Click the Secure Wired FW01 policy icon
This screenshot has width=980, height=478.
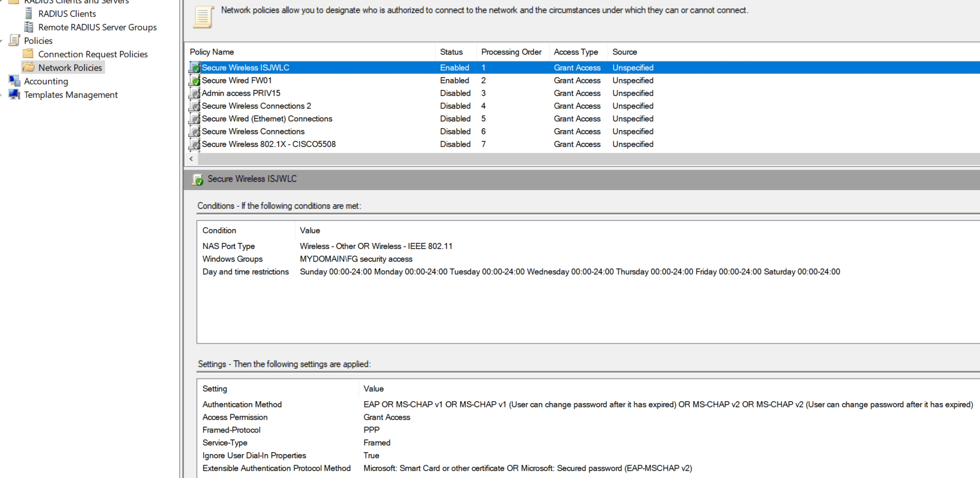click(195, 80)
